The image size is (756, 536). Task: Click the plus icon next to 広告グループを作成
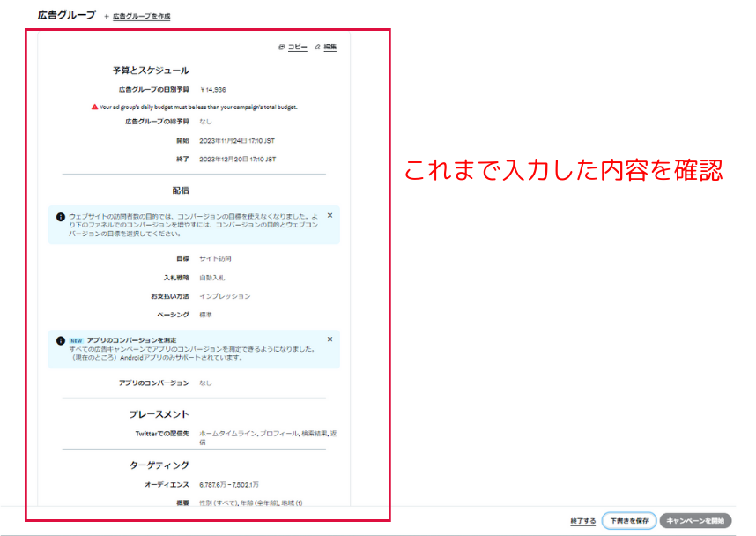[107, 16]
